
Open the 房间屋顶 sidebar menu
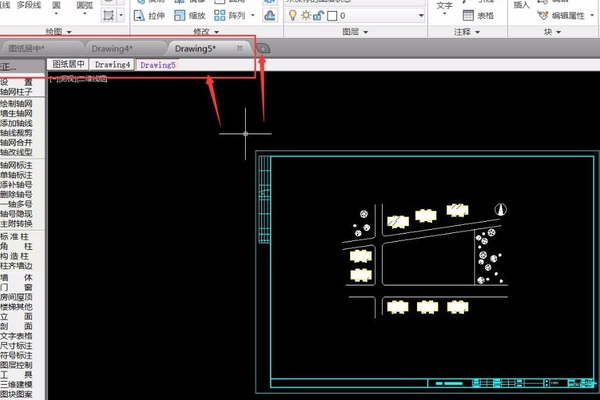[x=16, y=297]
